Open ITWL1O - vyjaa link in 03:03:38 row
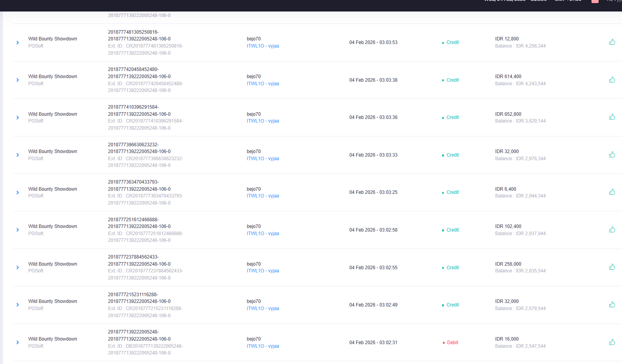Viewport: 622px width, 364px height. click(263, 84)
